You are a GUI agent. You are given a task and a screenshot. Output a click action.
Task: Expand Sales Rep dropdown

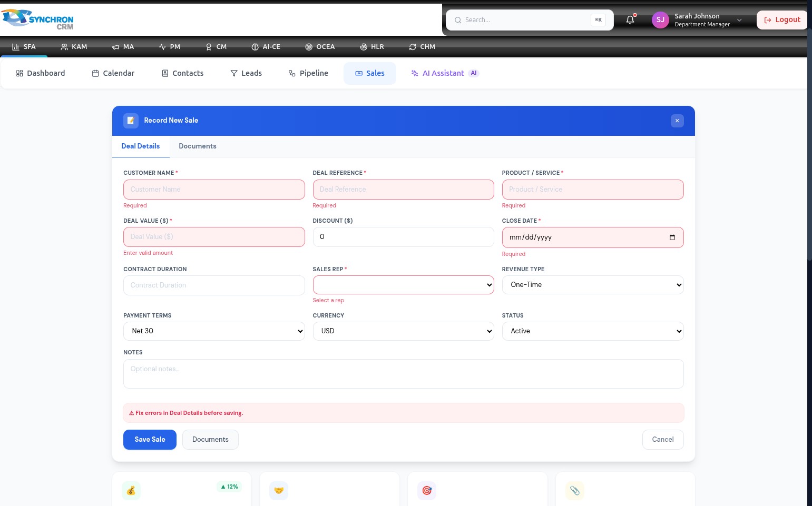tap(404, 285)
